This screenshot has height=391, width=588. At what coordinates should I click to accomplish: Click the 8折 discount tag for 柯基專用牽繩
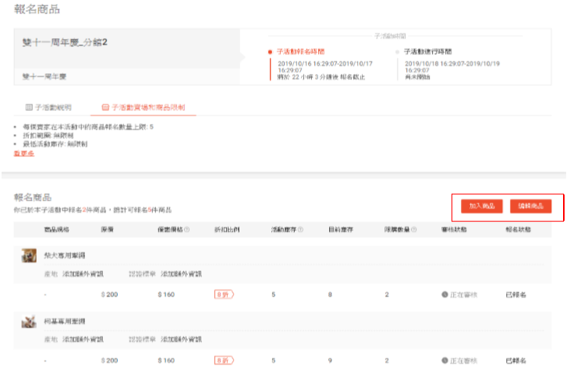tap(224, 361)
